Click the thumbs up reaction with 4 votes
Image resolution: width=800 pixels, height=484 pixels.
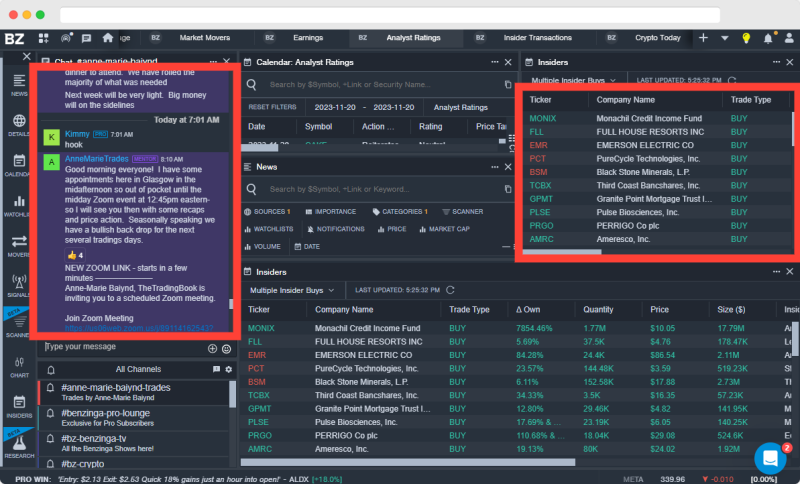coord(75,255)
